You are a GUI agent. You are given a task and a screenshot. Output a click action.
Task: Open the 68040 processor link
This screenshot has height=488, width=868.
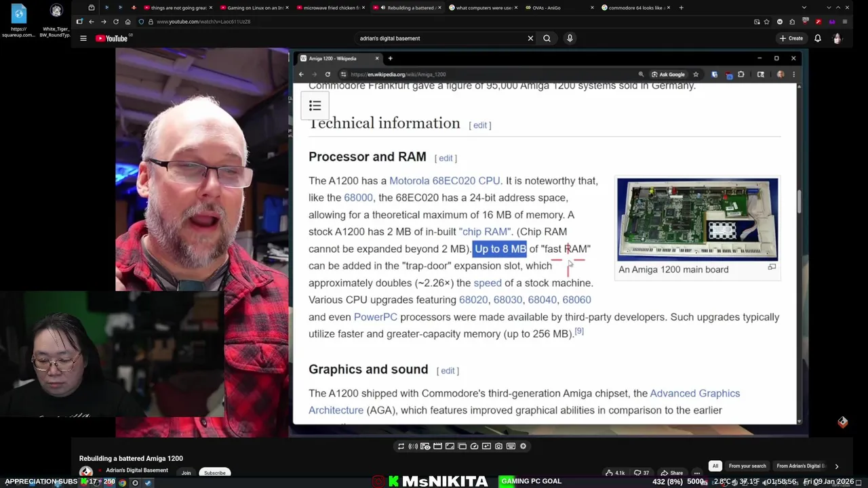pos(542,300)
